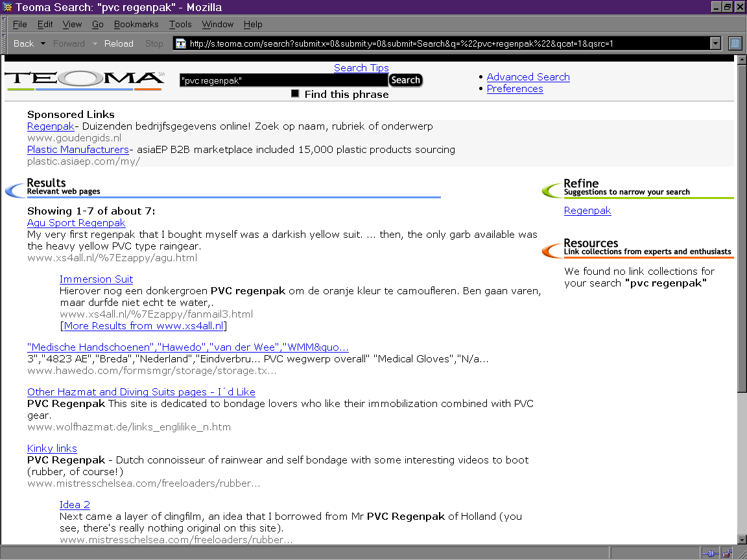Minimize the Mozilla window
The height and width of the screenshot is (560, 747).
(717, 7)
